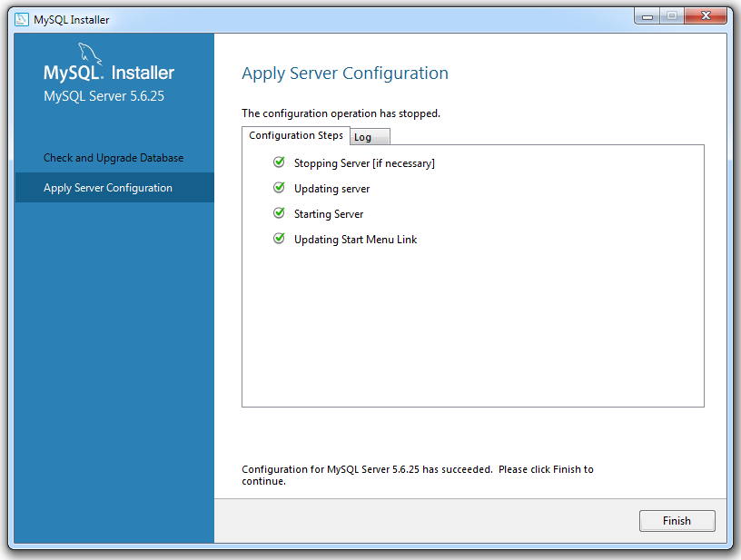Click the green check beside Stopping Server
Viewport: 741px width, 560px height.
point(279,162)
